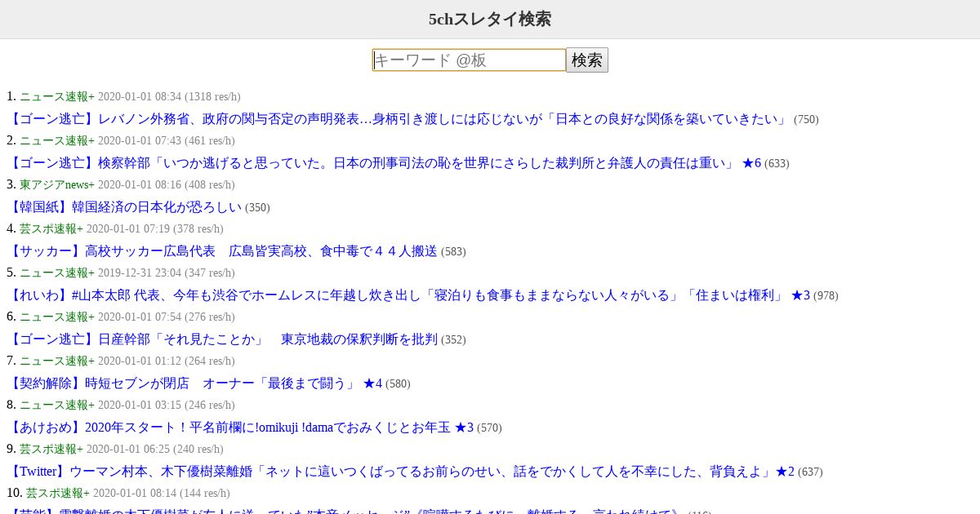This screenshot has height=514, width=980.
Task: Open the レバノン外務省 Ghosn thread link
Action: coord(399,119)
